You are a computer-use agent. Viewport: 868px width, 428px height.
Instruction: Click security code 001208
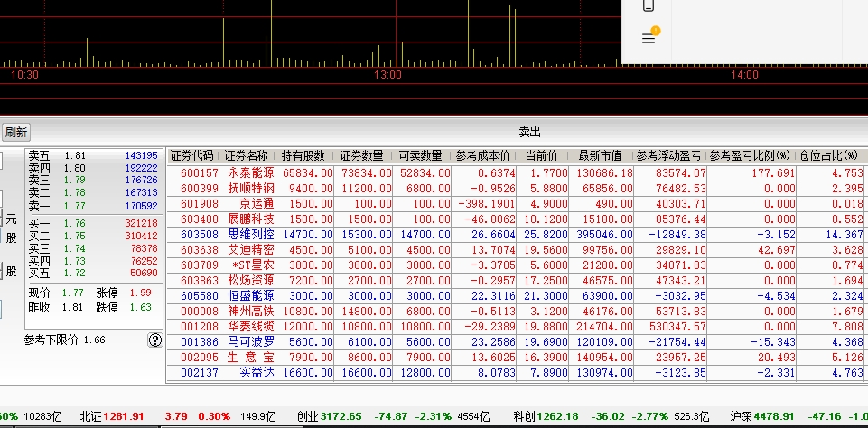pos(200,327)
